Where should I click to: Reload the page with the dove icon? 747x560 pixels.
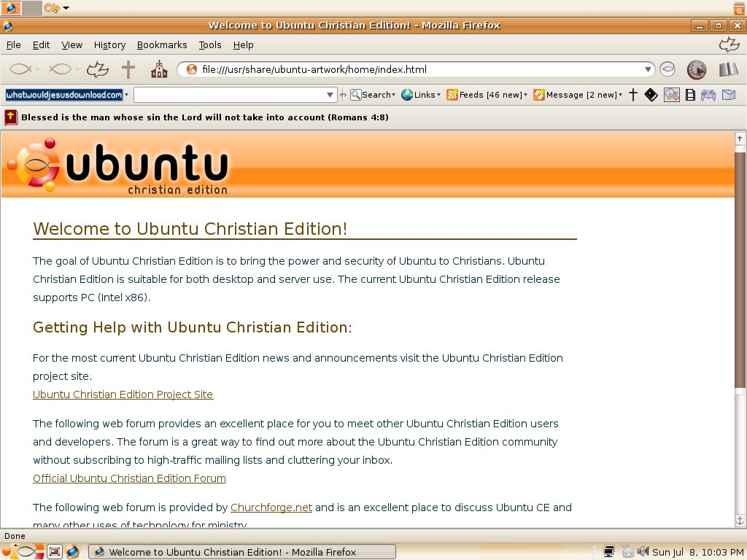click(98, 69)
